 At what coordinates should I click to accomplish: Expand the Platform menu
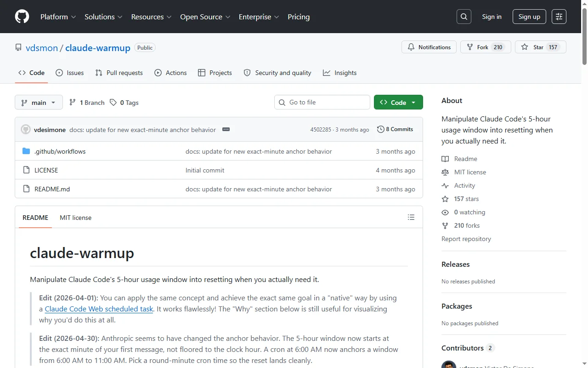point(58,17)
